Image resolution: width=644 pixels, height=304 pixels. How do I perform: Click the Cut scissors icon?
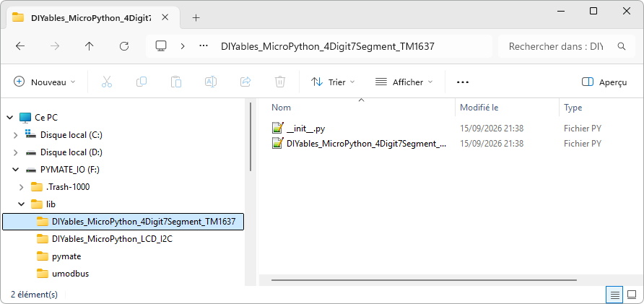pos(107,82)
